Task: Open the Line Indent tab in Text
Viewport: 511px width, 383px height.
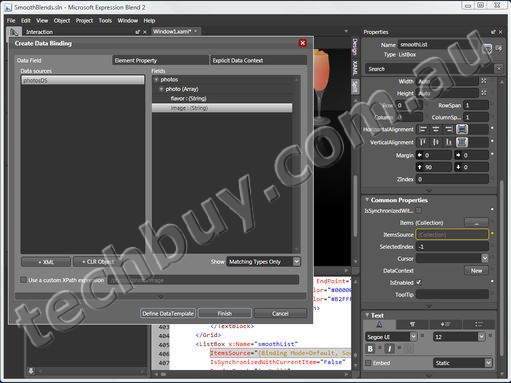Action: click(x=445, y=324)
